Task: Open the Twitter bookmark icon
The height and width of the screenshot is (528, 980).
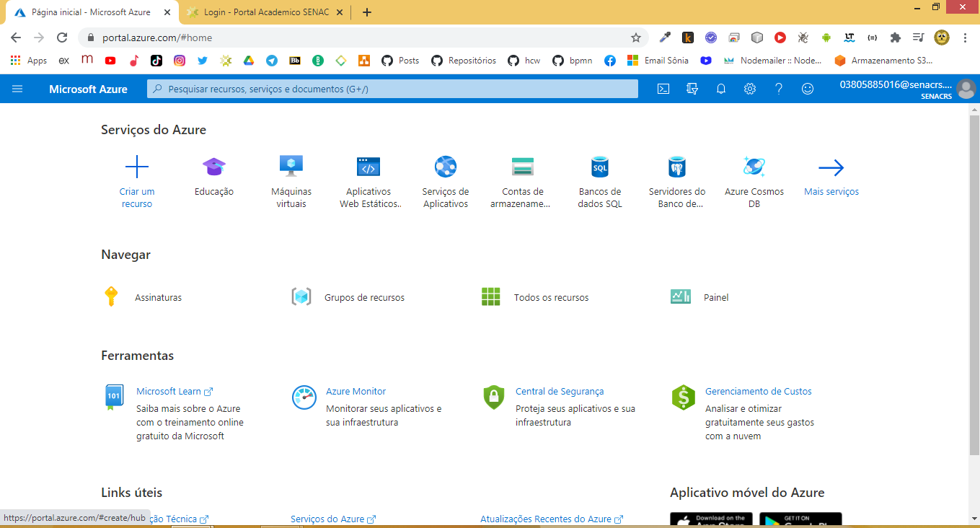Action: (x=203, y=61)
